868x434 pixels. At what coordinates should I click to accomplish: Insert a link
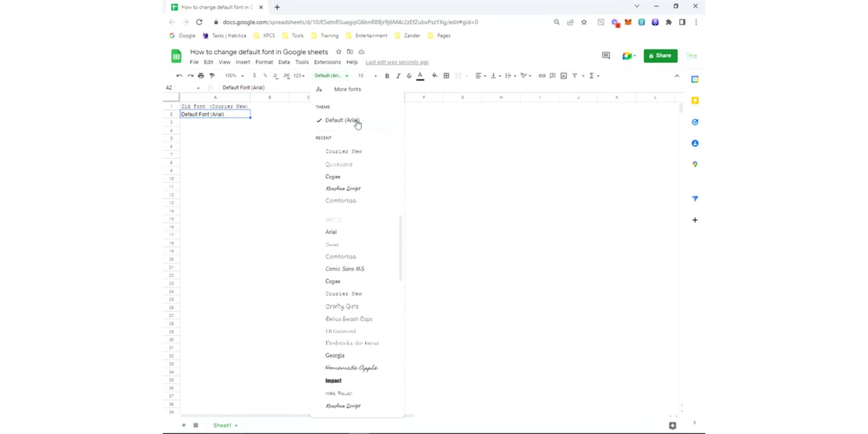pos(542,76)
